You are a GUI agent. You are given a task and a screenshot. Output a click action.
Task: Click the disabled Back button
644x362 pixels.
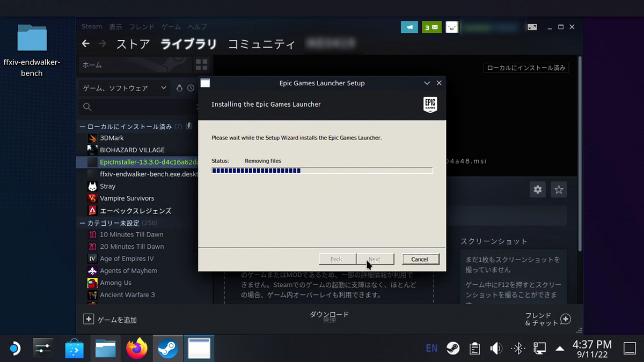(337, 259)
